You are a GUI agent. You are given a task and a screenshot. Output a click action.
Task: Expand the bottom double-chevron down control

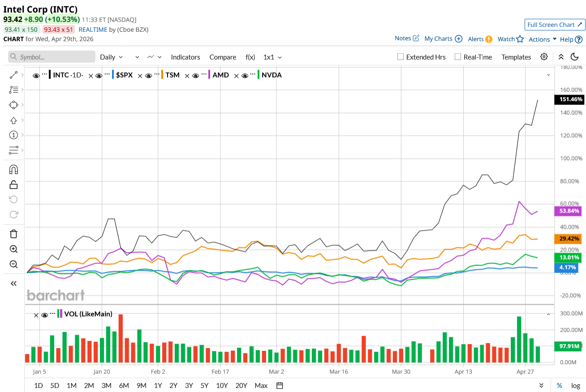[x=541, y=386]
